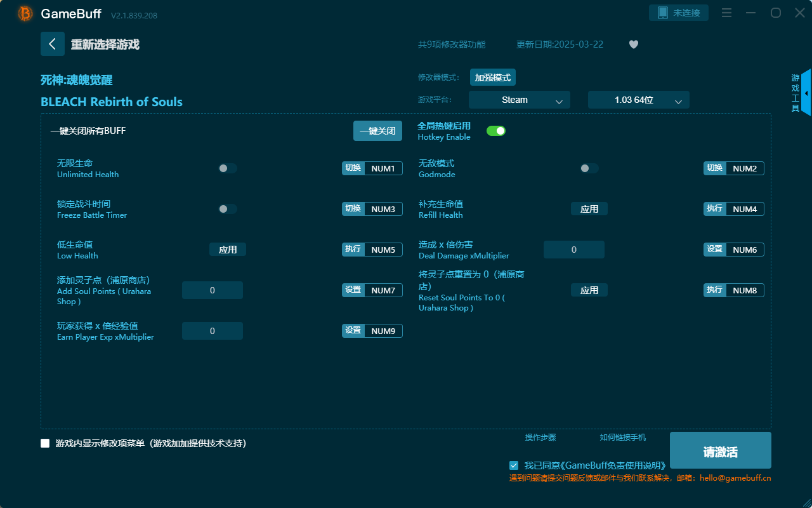Click the 请激活 activation button
The height and width of the screenshot is (508, 812).
(720, 450)
